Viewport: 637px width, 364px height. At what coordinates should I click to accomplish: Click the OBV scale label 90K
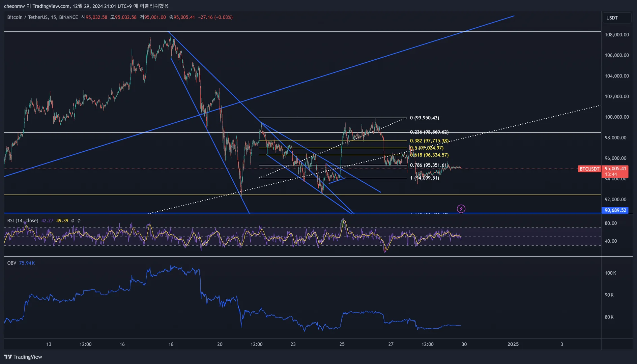(x=609, y=295)
